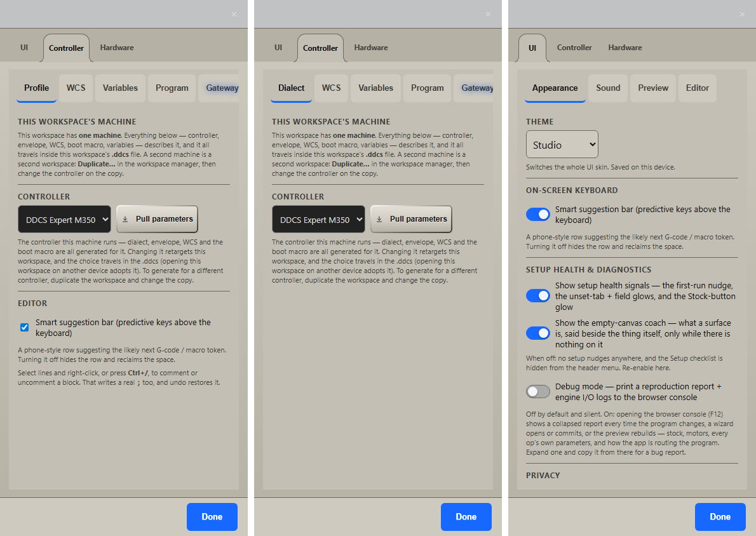Click 'When off: no setup nudges anywhere' note
Viewport: 756px width, 536px height.
click(624, 363)
